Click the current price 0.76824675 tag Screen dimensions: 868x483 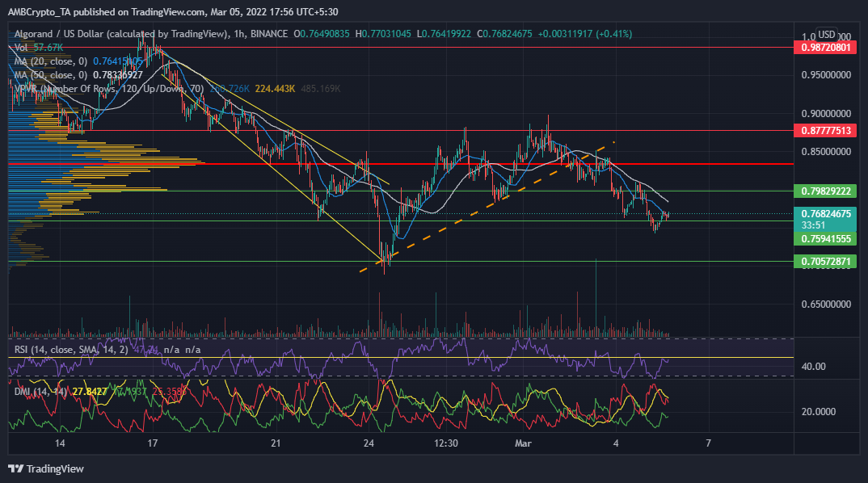click(x=827, y=213)
